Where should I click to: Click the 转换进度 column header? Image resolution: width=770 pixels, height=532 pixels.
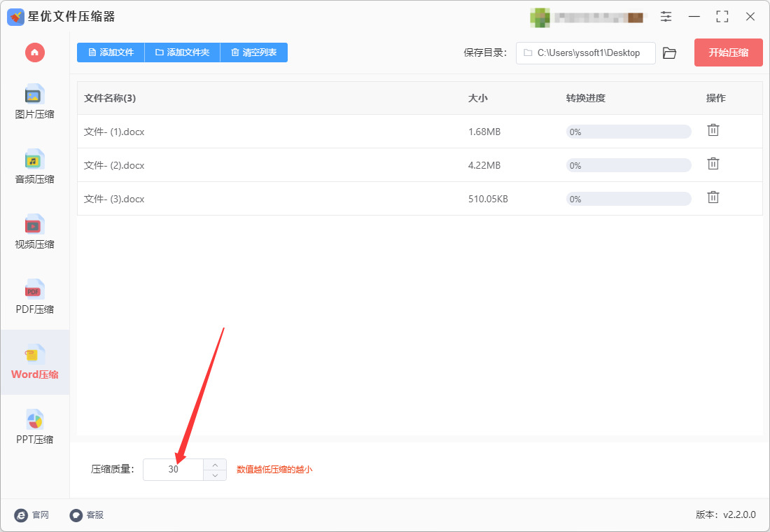coord(585,98)
